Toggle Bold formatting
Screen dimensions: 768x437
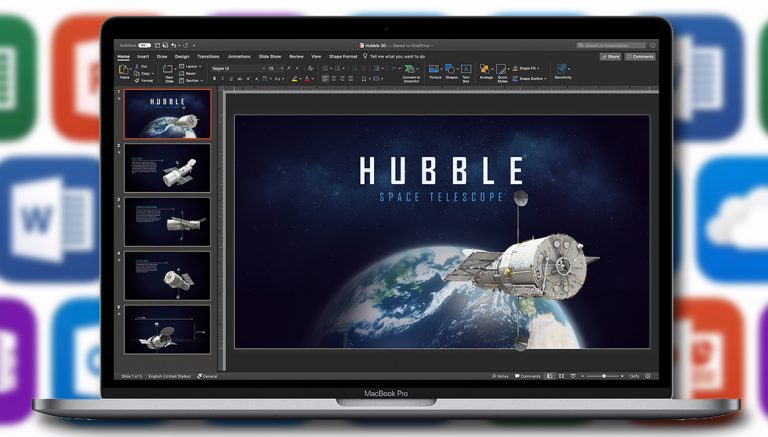click(x=214, y=78)
